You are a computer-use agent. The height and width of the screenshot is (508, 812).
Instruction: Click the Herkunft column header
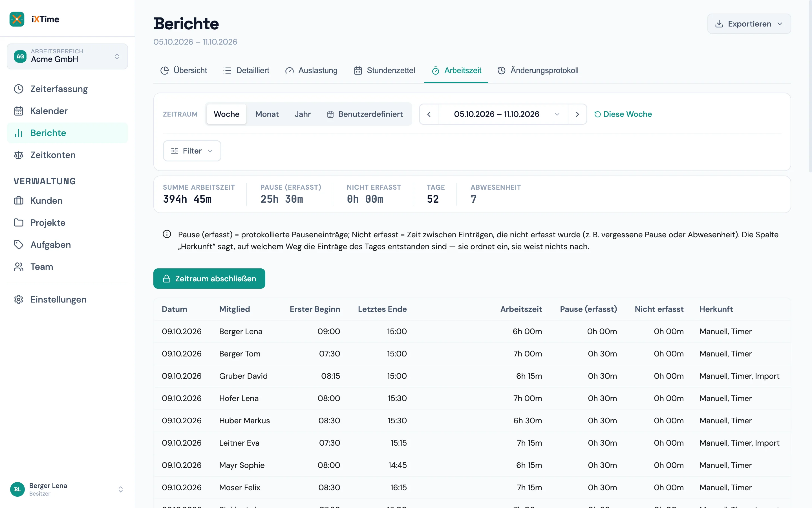point(716,309)
